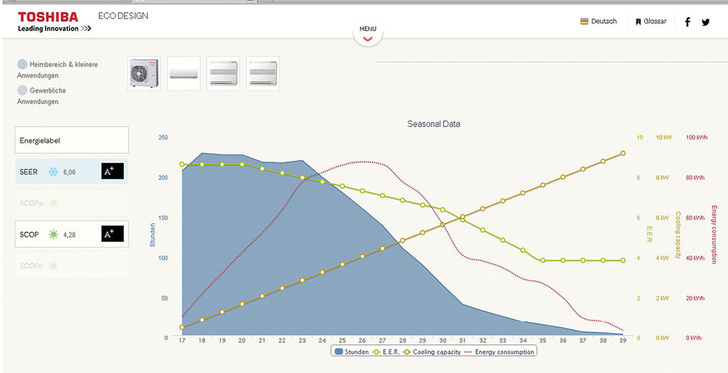
Task: Click the blue snowflake icon in SEER row
Action: tap(53, 172)
